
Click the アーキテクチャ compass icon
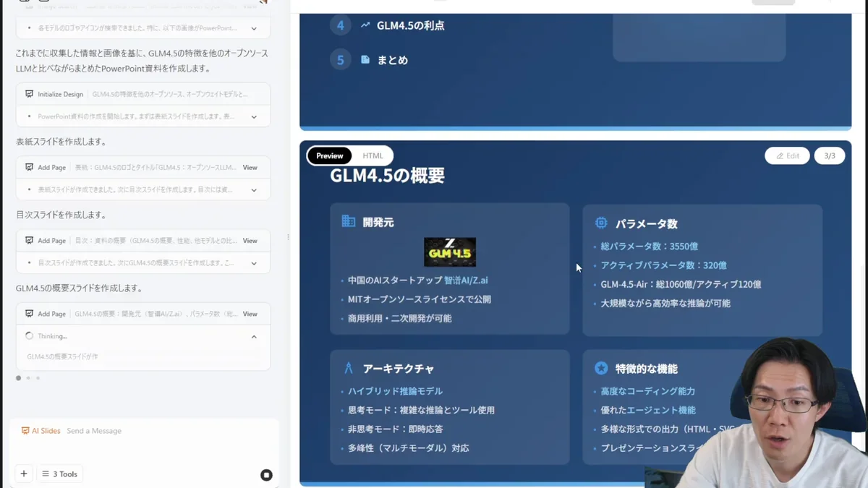[349, 368]
